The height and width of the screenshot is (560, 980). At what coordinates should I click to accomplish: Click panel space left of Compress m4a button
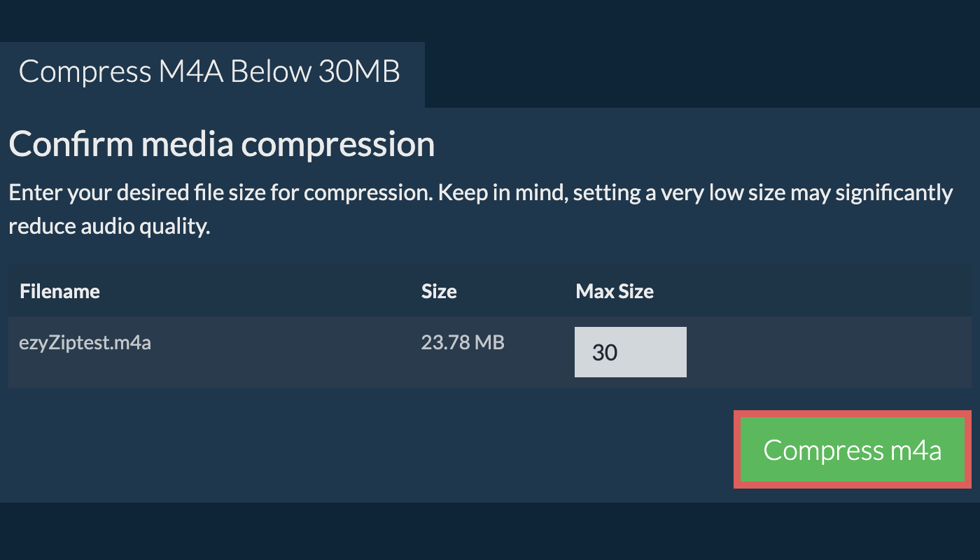coord(420,449)
